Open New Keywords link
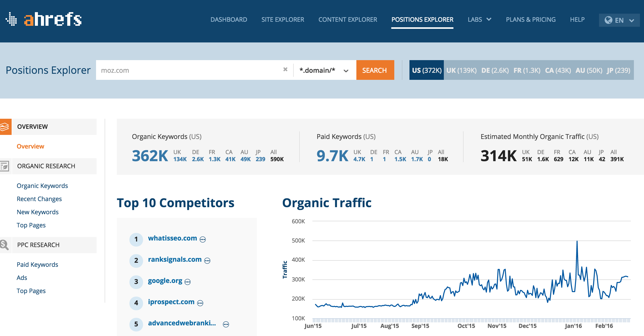Image resolution: width=644 pixels, height=336 pixels. pyautogui.click(x=37, y=212)
